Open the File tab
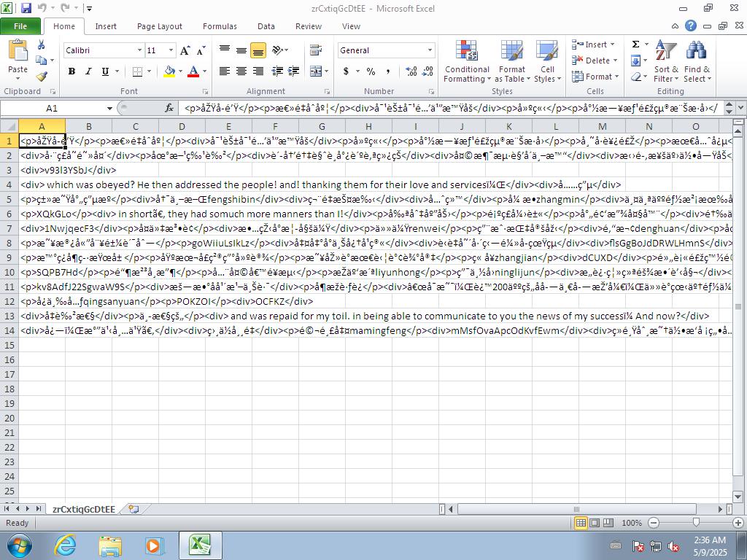Image resolution: width=747 pixels, height=560 pixels. 20,26
